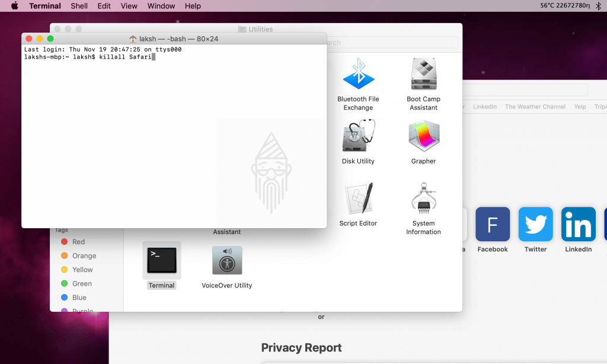Click the Safari address bar
The width and height of the screenshot is (607, 364).
[525, 90]
